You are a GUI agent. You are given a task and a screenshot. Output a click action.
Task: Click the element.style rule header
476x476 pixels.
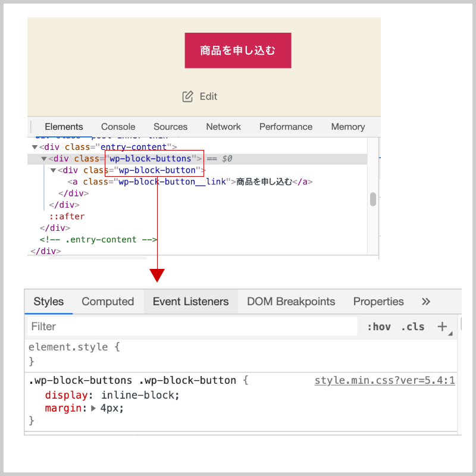click(x=74, y=347)
